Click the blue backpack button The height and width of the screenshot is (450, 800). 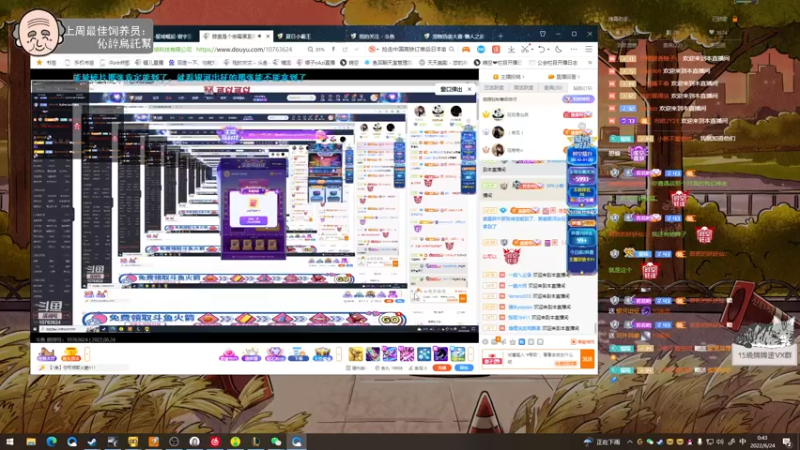pos(463,368)
